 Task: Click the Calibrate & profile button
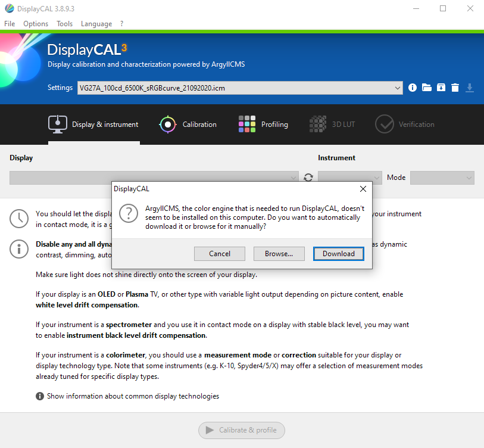[x=241, y=430]
